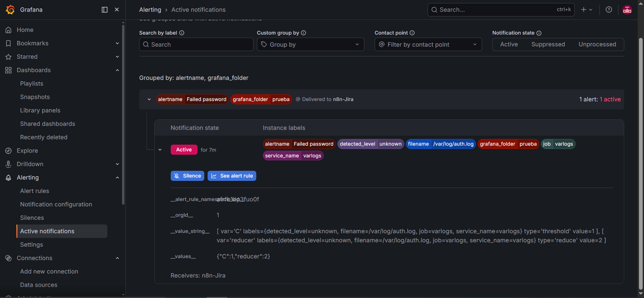Open the user profile avatar
Viewport: 644px width, 298px height.
tap(627, 10)
